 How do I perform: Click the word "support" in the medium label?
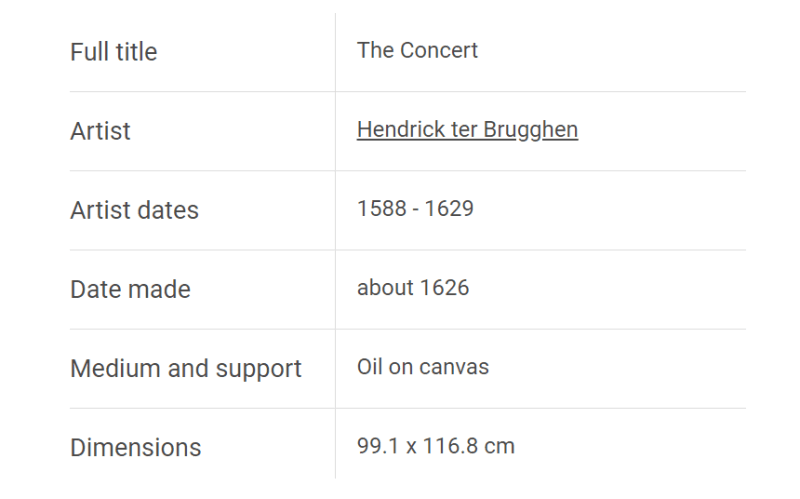[x=258, y=369]
